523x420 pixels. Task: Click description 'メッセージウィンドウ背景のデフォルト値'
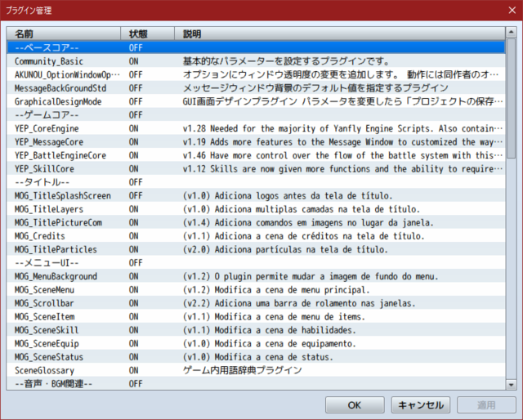[x=315, y=88]
